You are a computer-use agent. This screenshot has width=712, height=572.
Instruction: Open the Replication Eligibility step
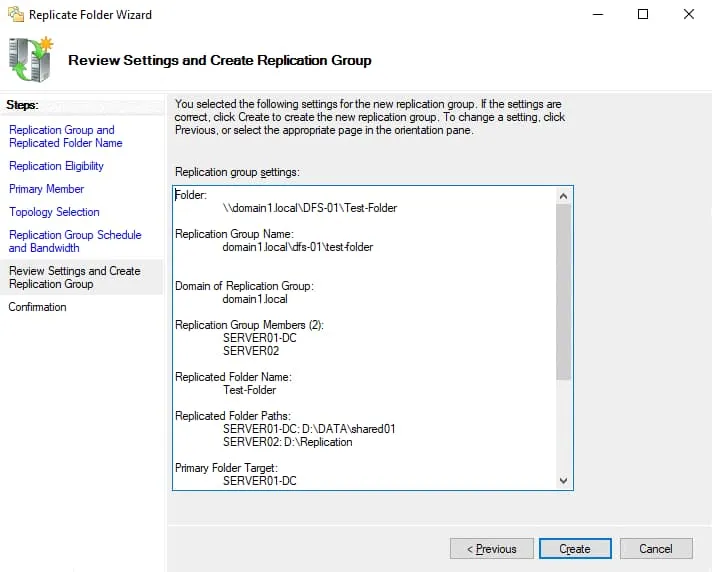tap(56, 166)
